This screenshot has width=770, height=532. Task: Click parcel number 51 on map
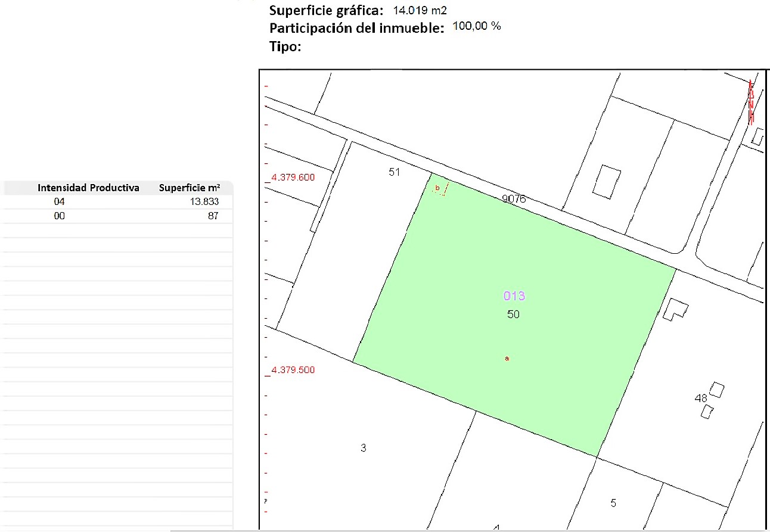394,172
